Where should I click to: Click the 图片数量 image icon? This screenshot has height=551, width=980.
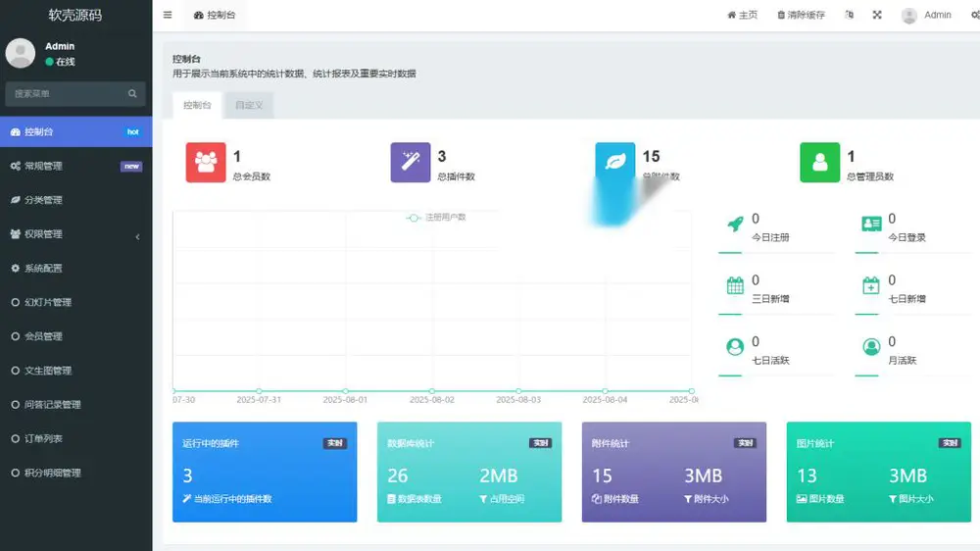coord(802,499)
